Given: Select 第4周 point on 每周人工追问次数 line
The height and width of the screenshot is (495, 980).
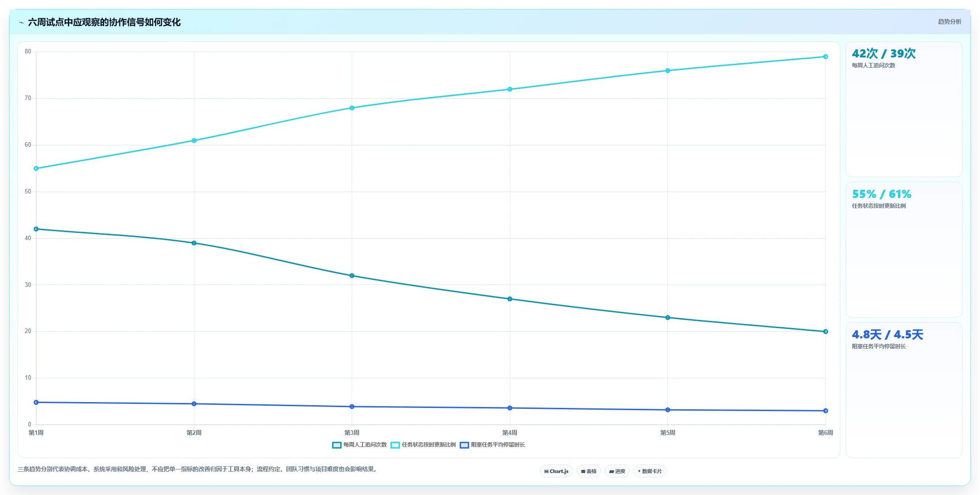Looking at the screenshot, I should [x=510, y=299].
